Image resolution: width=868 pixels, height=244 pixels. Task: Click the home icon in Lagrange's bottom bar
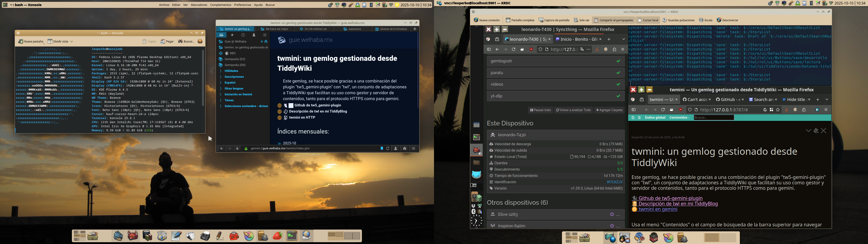404,149
